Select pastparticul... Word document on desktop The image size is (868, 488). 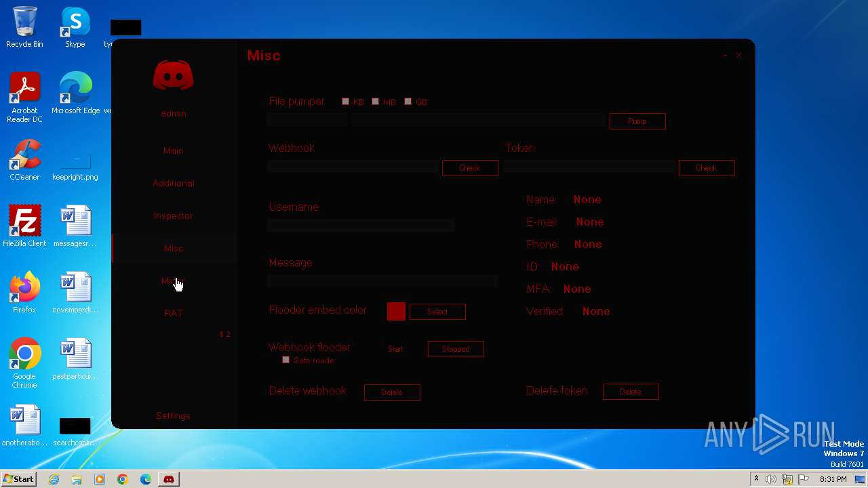point(75,359)
